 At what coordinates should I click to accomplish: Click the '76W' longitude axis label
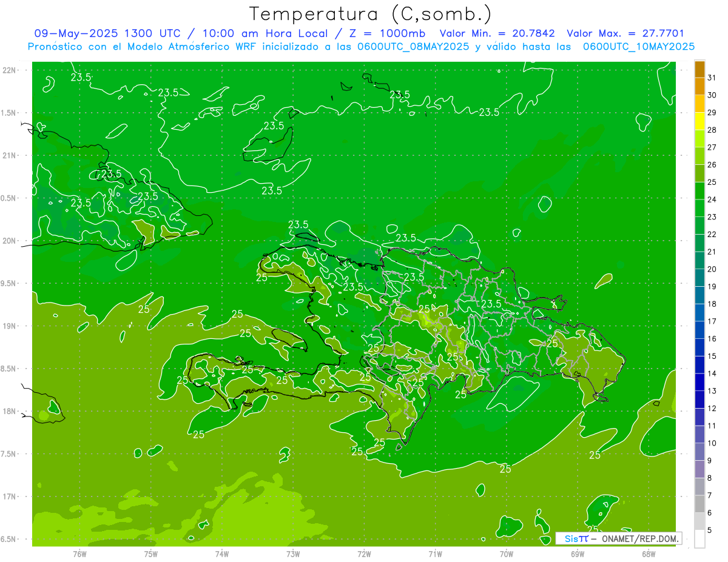click(79, 554)
